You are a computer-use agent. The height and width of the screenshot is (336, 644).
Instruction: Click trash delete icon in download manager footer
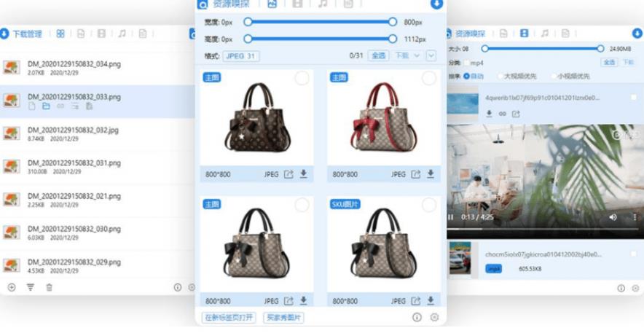click(x=50, y=287)
